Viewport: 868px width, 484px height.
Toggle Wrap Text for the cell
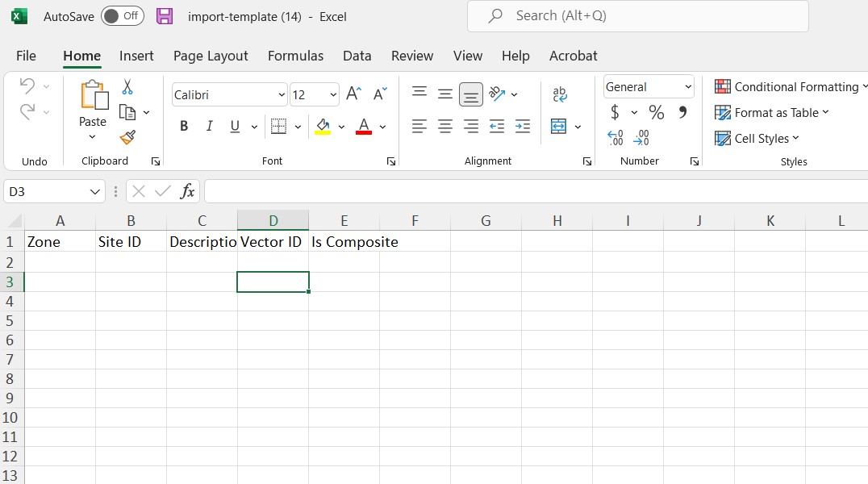(560, 94)
